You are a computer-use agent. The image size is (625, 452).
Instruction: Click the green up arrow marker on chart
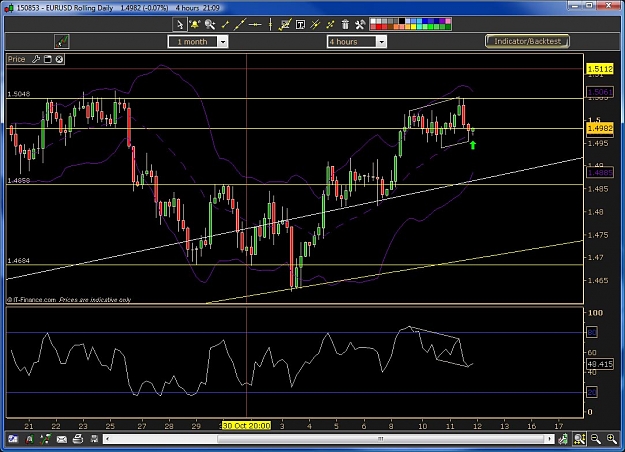(x=473, y=145)
